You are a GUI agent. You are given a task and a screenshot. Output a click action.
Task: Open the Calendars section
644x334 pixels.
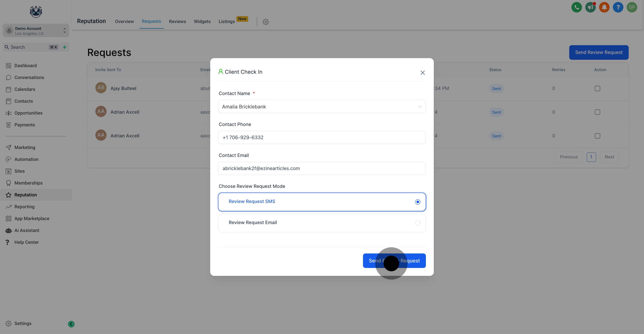pos(25,89)
